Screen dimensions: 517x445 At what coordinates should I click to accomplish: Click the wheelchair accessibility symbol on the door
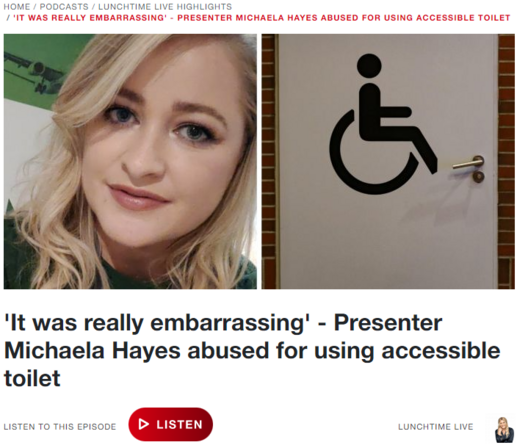pos(383,124)
